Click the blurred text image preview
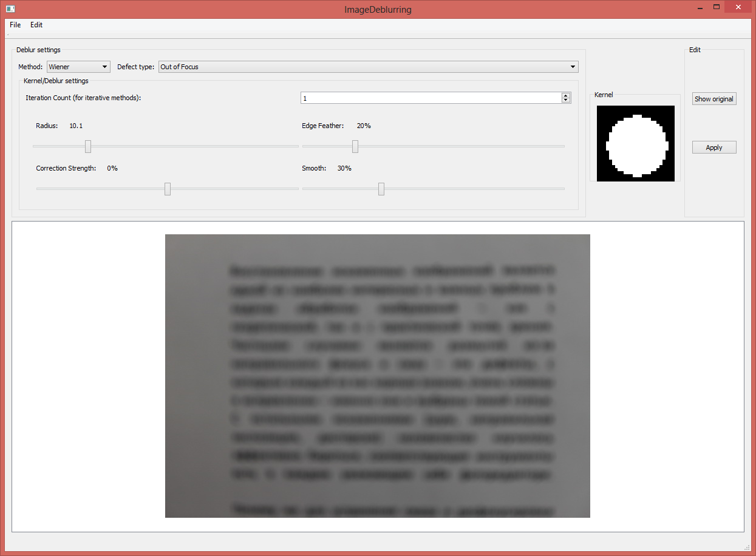756x556 pixels. (x=378, y=376)
